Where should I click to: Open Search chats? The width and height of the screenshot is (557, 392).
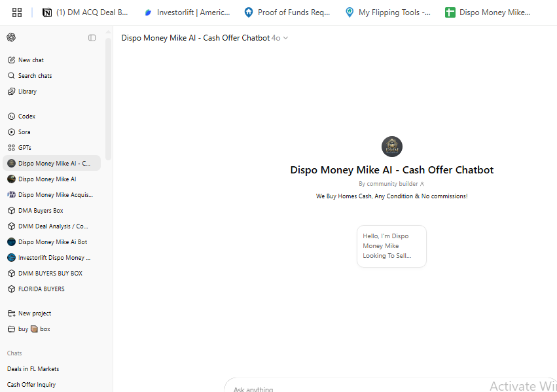[x=52, y=76]
